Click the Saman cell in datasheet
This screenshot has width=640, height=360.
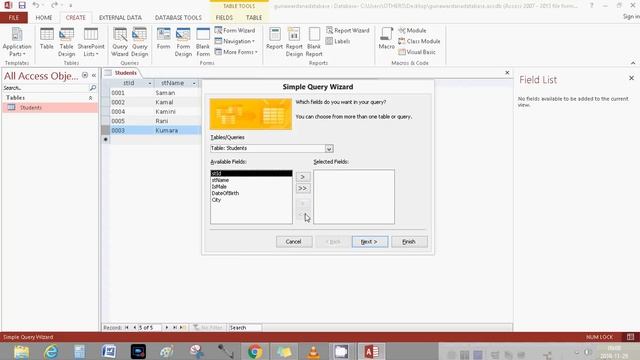tap(176, 93)
